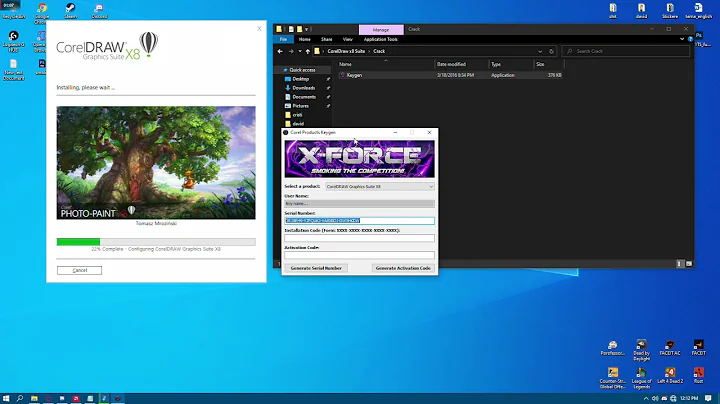The height and width of the screenshot is (404, 720).
Task: Open the Steam desktop shortcut
Action: (70, 11)
